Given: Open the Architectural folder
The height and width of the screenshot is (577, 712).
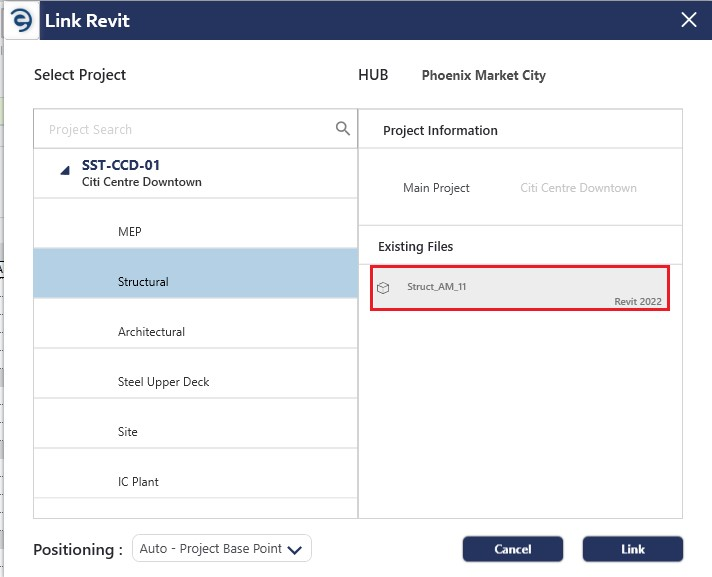Looking at the screenshot, I should [151, 332].
